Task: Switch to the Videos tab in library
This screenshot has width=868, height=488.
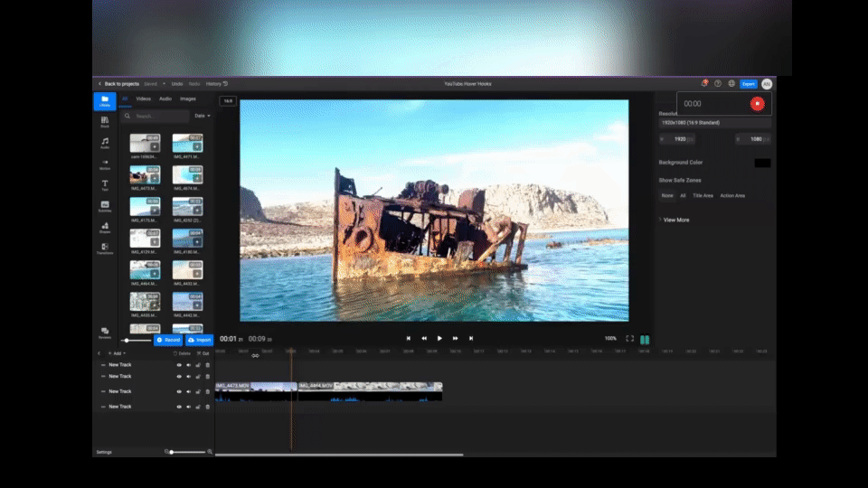Action: point(143,99)
